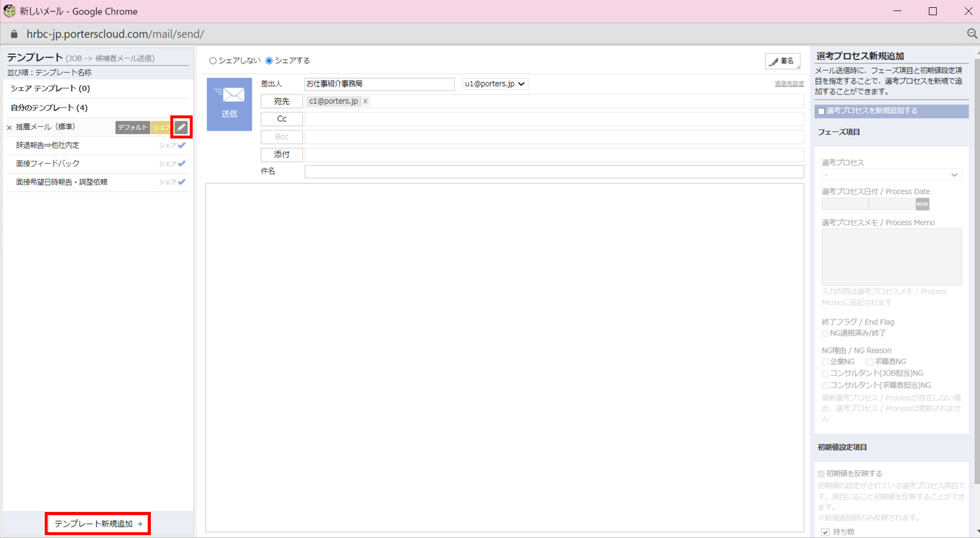The width and height of the screenshot is (980, 538).
Task: Expand the 選考プロセス dropdown
Action: pos(891,175)
